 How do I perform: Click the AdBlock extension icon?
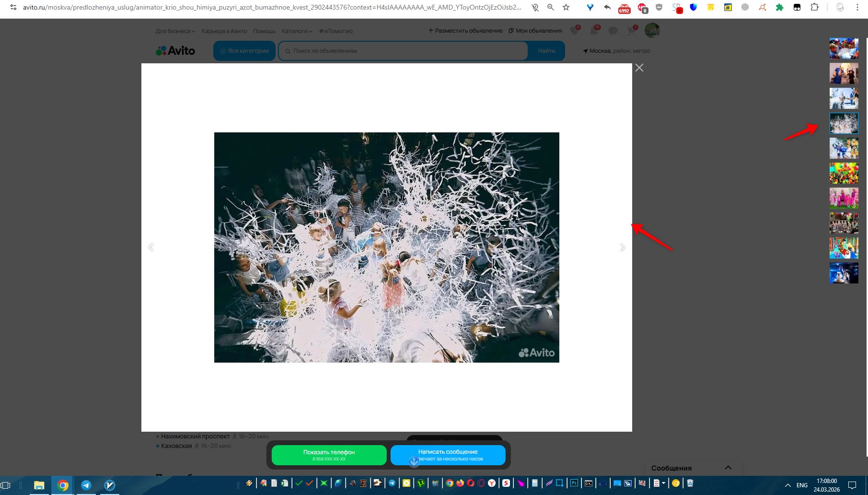pyautogui.click(x=642, y=8)
